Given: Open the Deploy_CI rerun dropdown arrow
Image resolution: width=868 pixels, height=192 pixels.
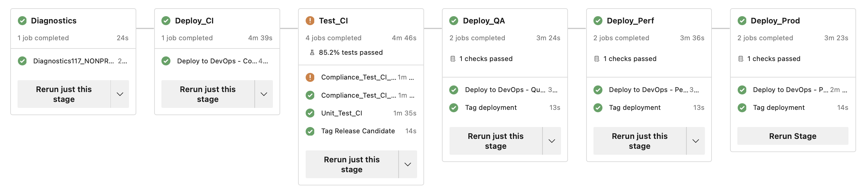Looking at the screenshot, I should (264, 94).
